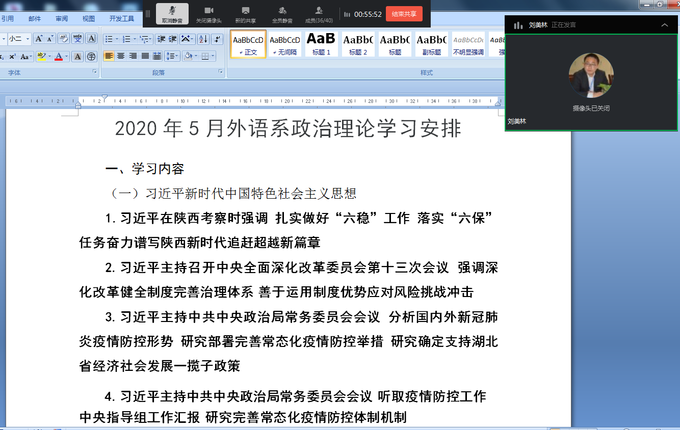Open the 视图 ribbon tab

click(x=88, y=18)
